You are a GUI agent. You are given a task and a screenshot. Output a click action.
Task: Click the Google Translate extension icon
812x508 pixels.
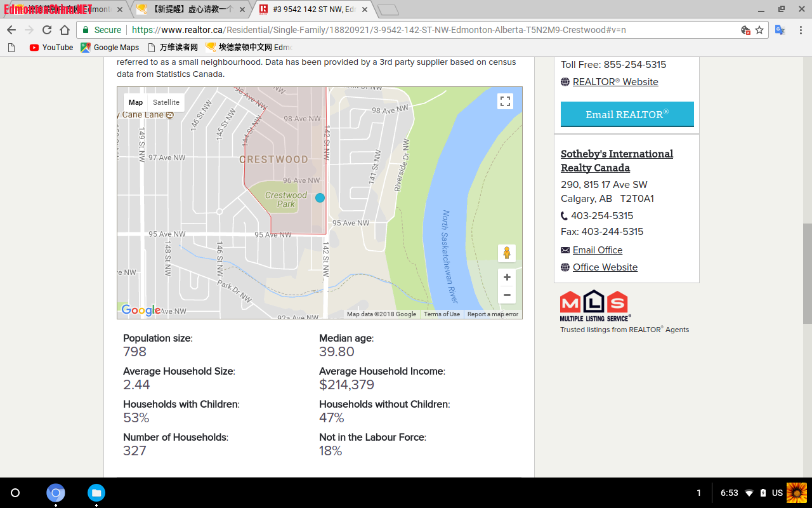[780, 30]
